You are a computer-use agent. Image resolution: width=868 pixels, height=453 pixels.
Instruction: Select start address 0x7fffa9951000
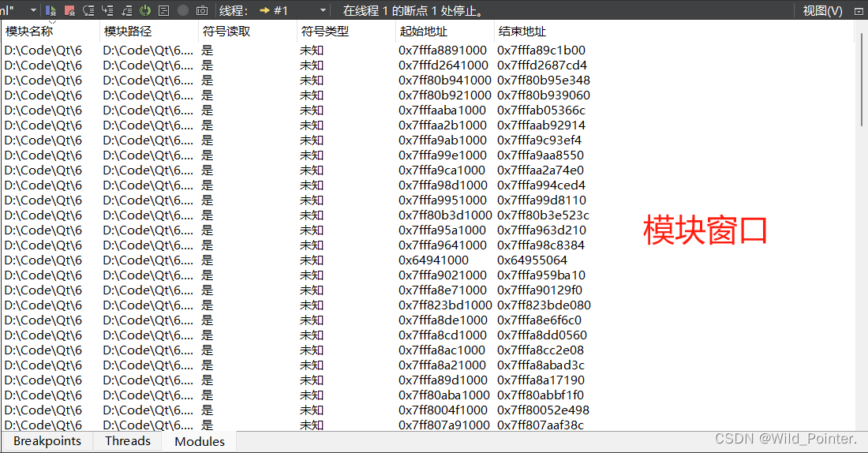tap(443, 200)
